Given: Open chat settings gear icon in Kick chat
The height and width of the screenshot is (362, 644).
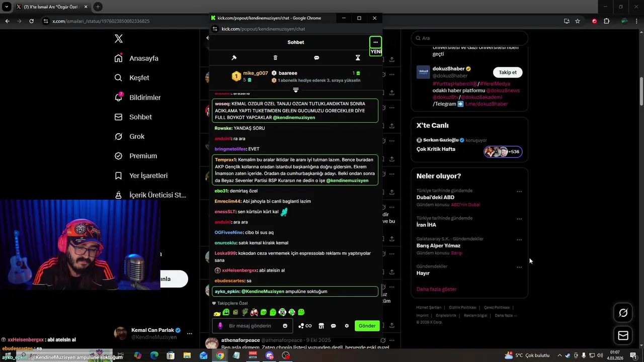Looking at the screenshot, I should click(347, 326).
